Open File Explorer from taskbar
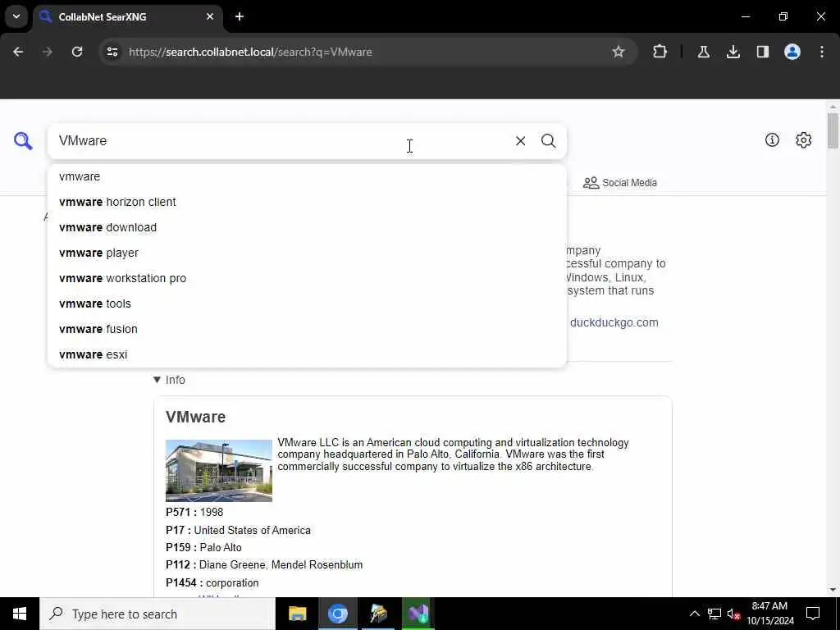This screenshot has height=630, width=840. [x=297, y=614]
